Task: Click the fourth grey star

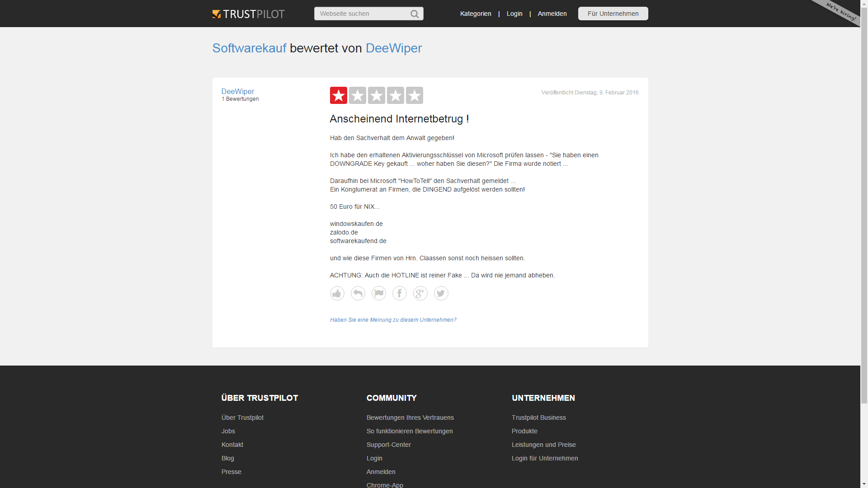Action: click(396, 95)
